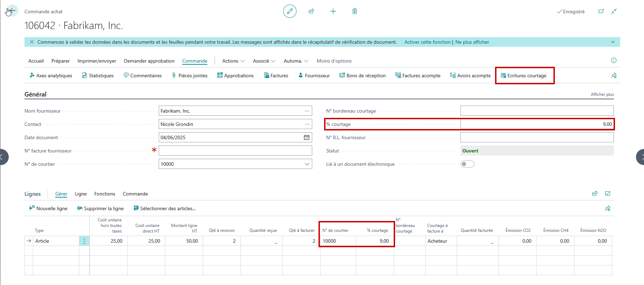Open the Fonctions menu in Lignes
The image size is (644, 285).
pyautogui.click(x=105, y=194)
